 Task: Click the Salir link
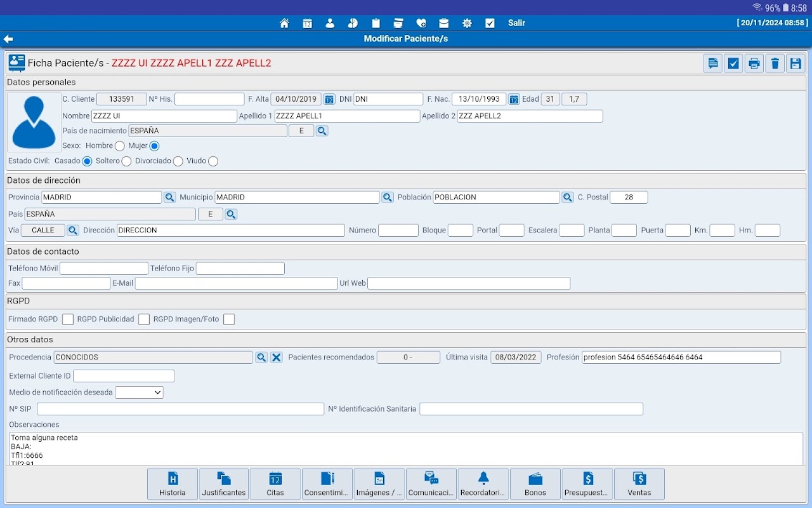(x=516, y=23)
